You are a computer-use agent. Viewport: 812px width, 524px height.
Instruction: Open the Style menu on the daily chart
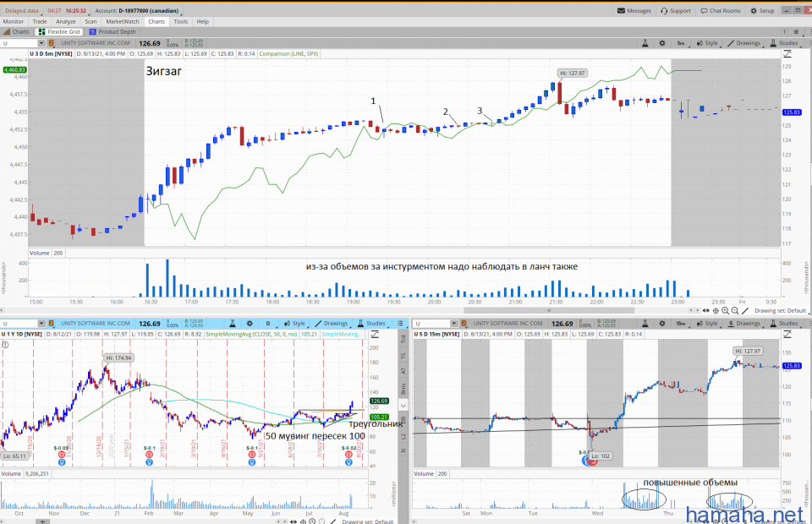(x=294, y=324)
